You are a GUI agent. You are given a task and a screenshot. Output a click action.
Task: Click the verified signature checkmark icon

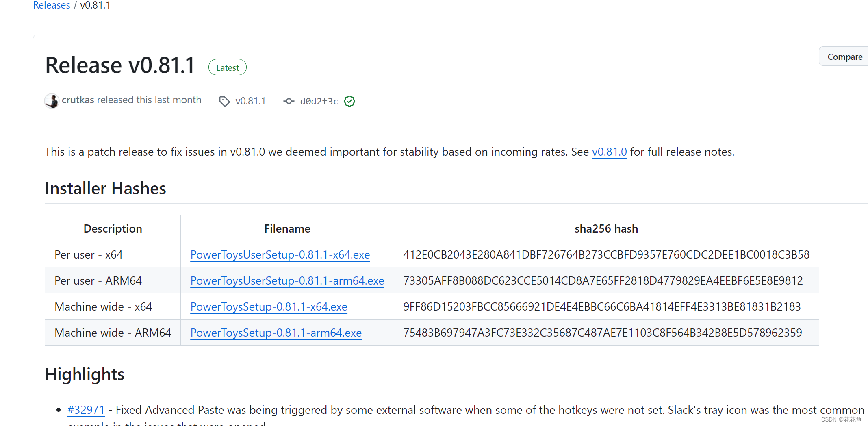click(349, 101)
